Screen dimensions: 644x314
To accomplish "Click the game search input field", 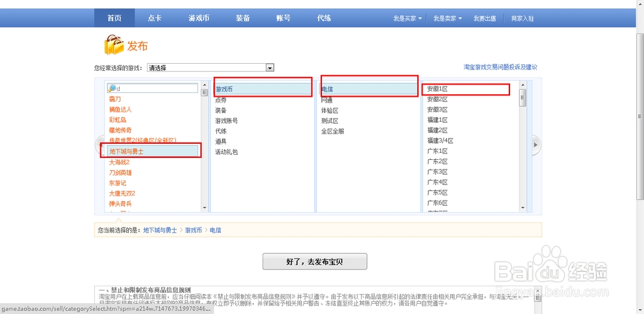I will pyautogui.click(x=153, y=88).
